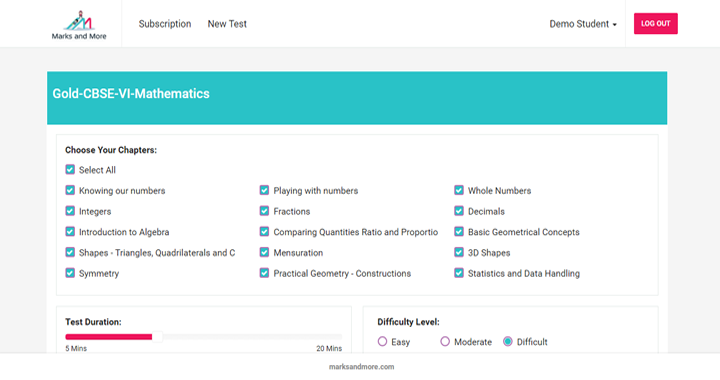Click the LOG OUT button
The width and height of the screenshot is (720, 380).
656,23
